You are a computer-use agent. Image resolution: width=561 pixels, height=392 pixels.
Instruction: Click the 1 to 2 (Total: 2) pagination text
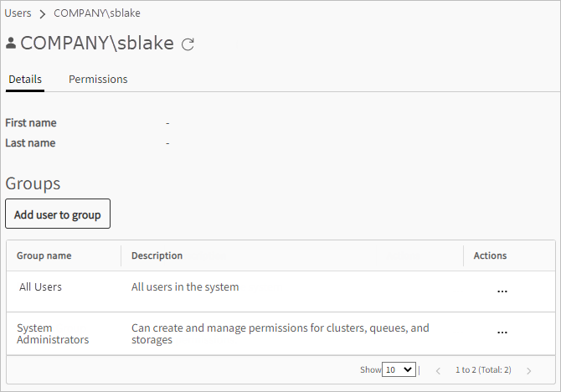(483, 369)
